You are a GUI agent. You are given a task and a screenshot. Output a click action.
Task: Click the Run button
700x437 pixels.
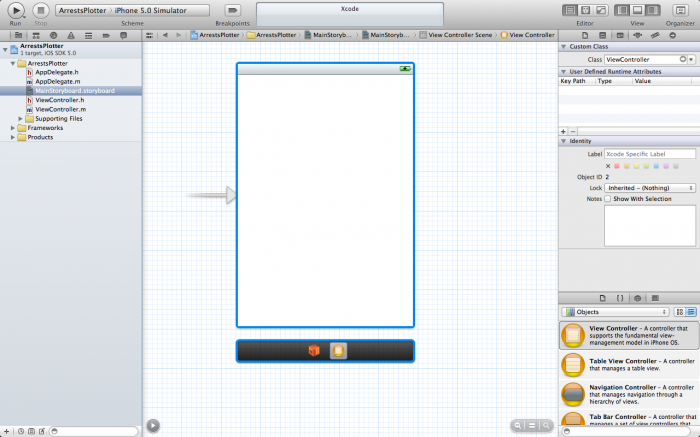coord(16,10)
